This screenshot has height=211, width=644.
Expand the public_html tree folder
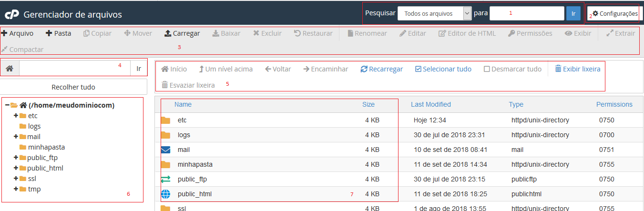(x=16, y=168)
